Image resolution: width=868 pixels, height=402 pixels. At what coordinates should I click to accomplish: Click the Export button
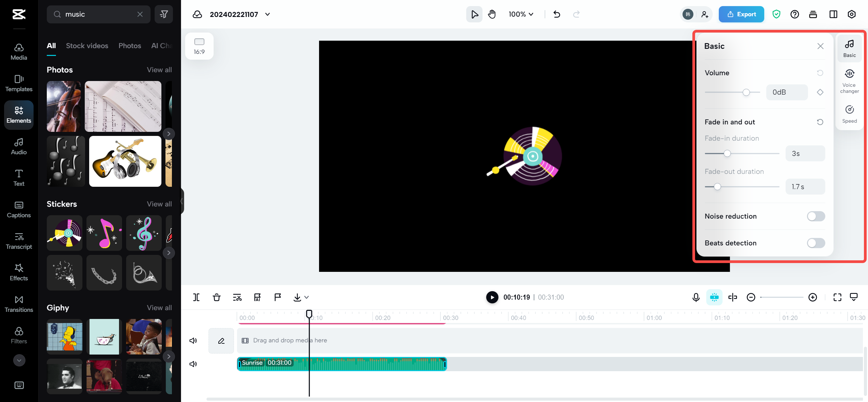pyautogui.click(x=741, y=14)
